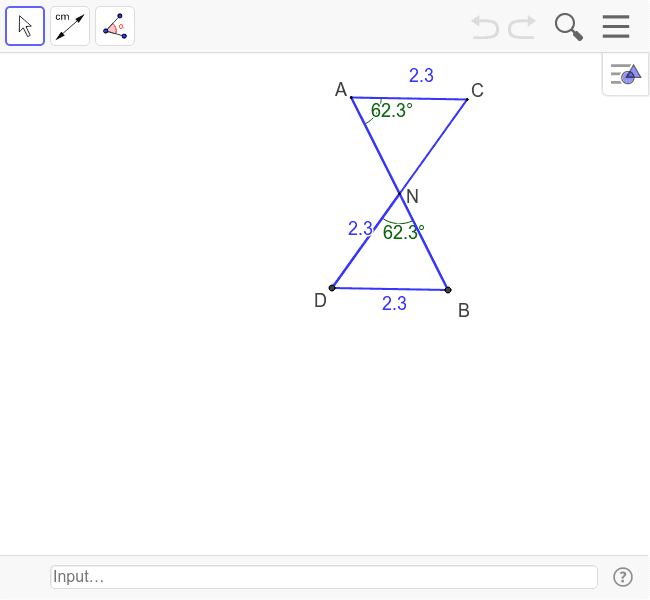Viewport: 650px width, 600px height.
Task: Toggle the style bar panel
Action: point(626,75)
